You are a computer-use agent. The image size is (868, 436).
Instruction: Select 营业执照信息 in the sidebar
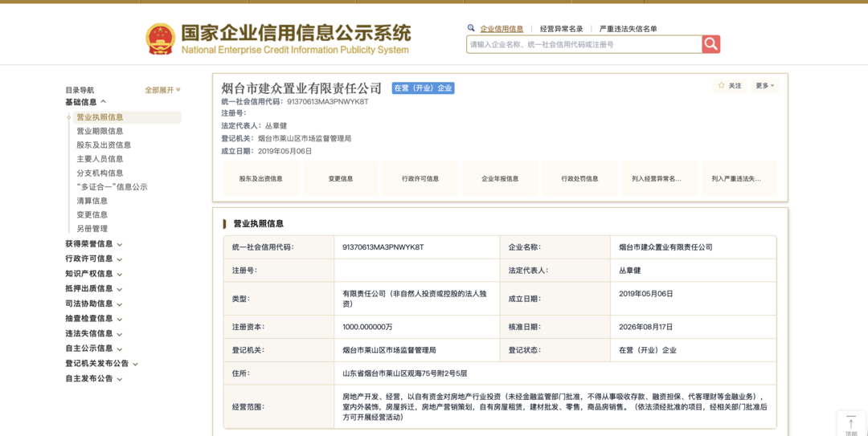(x=127, y=117)
